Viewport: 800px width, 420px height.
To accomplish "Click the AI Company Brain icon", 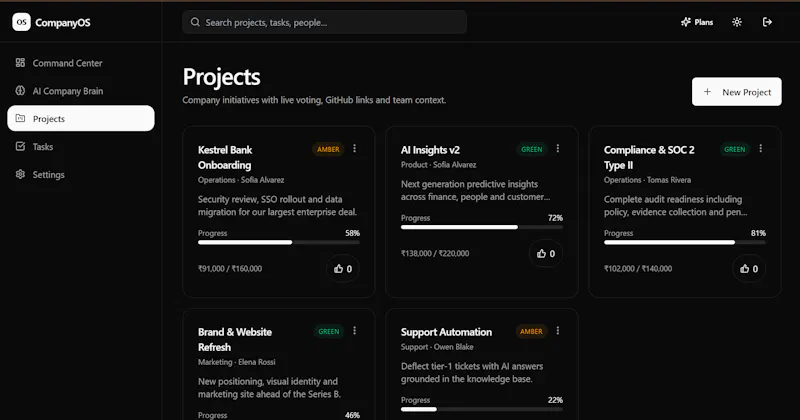I will [x=20, y=91].
